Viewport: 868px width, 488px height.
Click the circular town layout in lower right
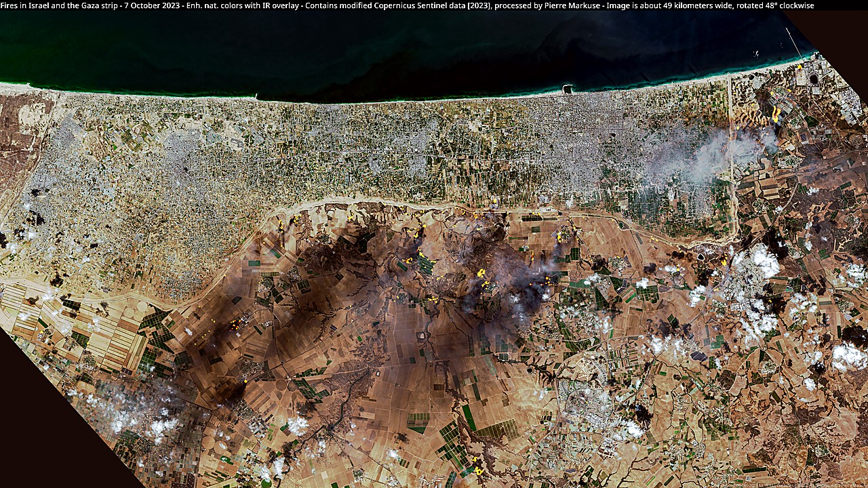tap(576, 407)
